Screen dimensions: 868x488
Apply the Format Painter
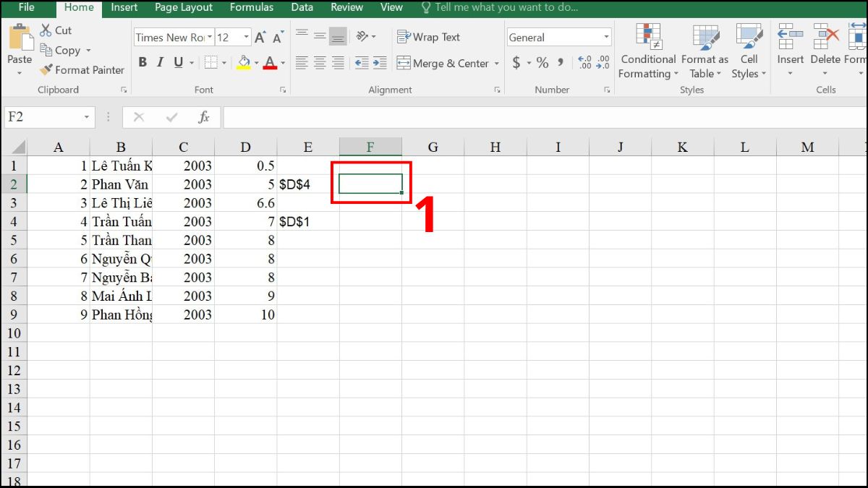(x=82, y=70)
